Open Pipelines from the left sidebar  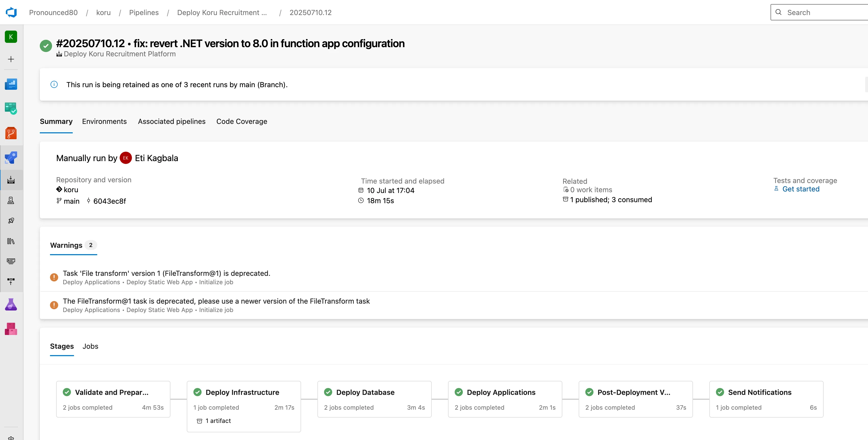[x=11, y=158]
